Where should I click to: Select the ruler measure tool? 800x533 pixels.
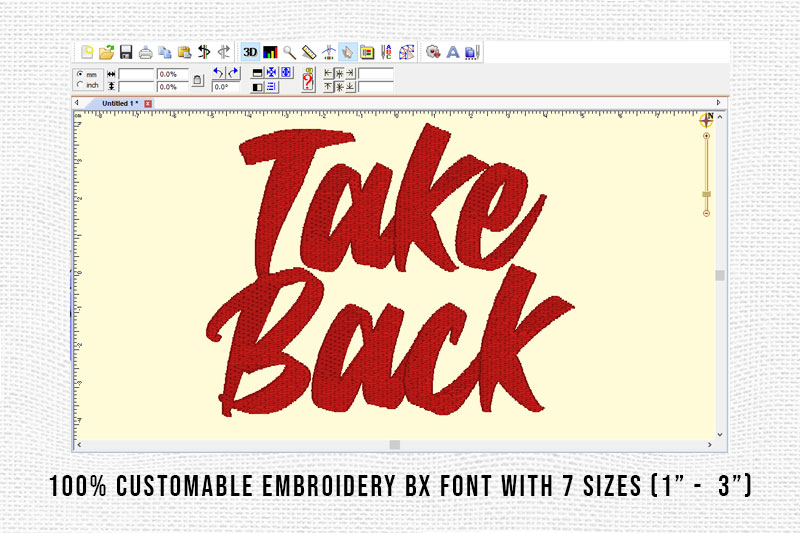click(309, 52)
